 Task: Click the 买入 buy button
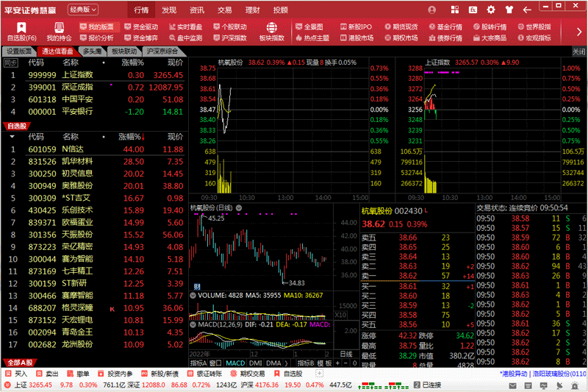tap(16, 374)
